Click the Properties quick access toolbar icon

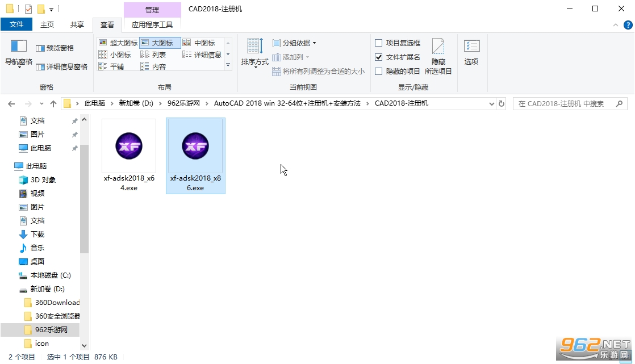[28, 9]
